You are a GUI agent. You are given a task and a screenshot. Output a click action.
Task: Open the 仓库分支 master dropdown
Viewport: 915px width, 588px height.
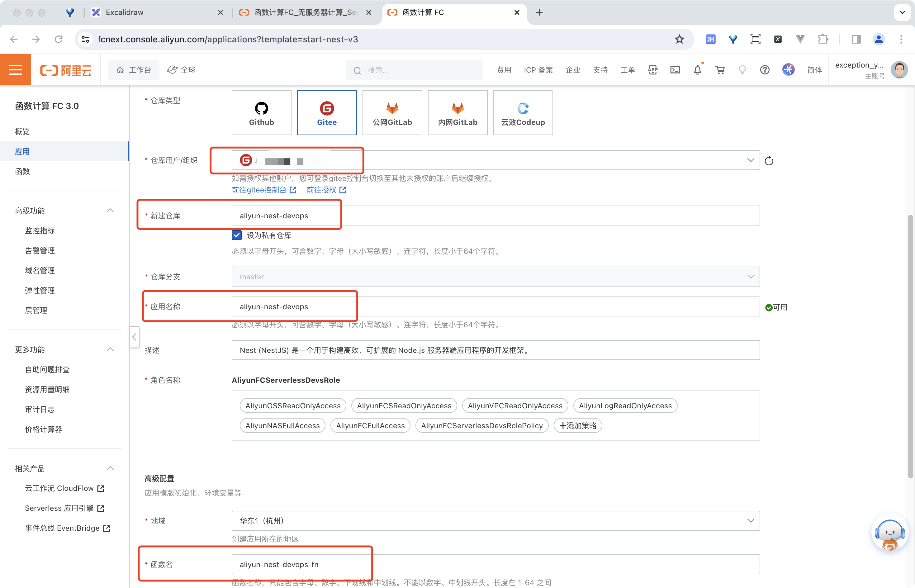click(495, 277)
